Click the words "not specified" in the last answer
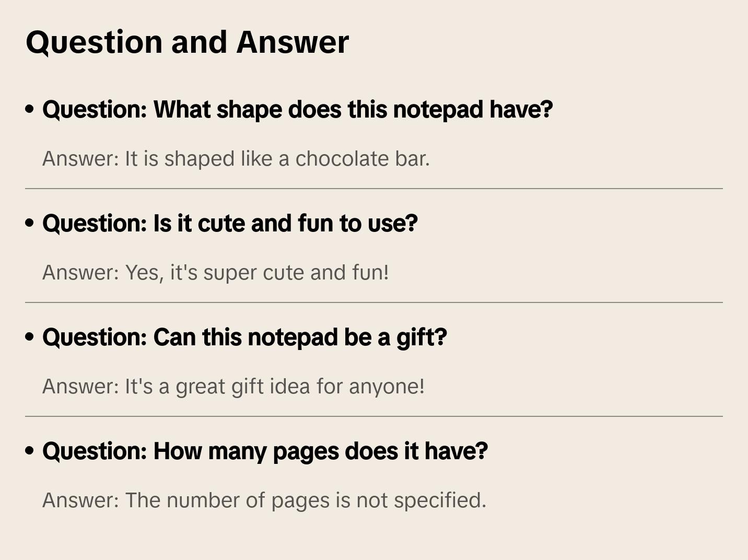The image size is (748, 560). click(x=421, y=500)
